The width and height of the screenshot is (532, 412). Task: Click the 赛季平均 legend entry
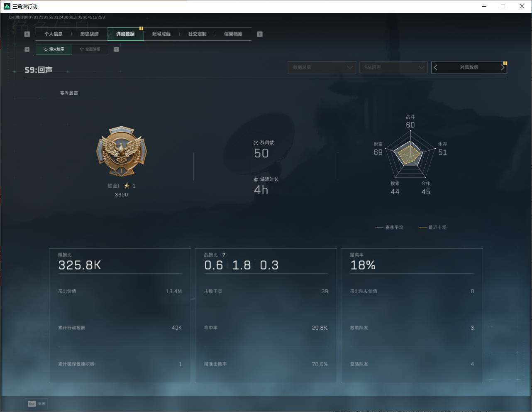389,228
